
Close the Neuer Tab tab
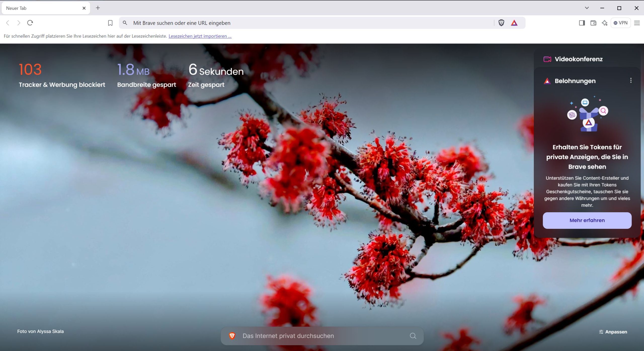84,8
